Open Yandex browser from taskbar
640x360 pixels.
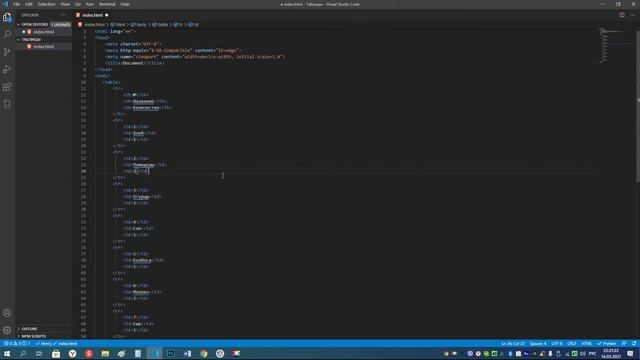coord(72,353)
